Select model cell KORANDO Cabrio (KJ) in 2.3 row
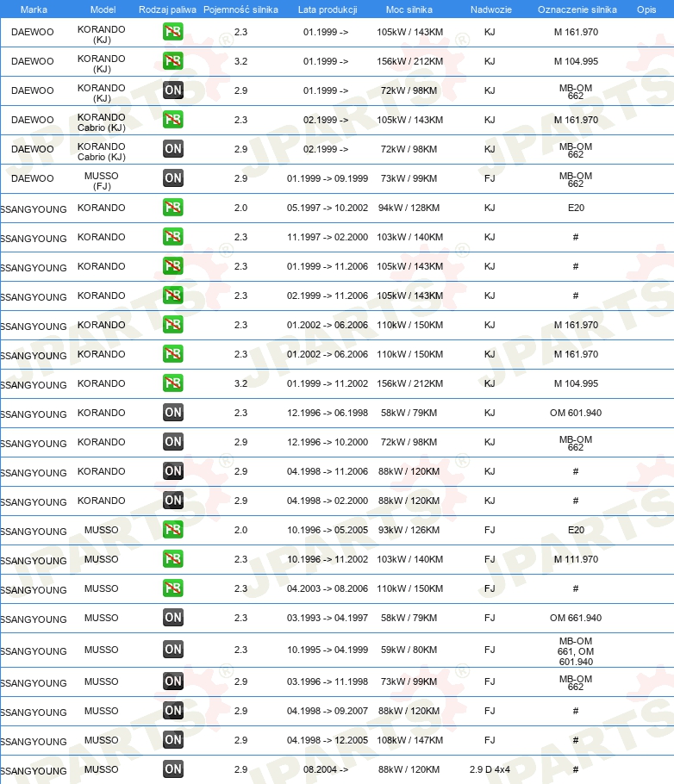 coord(101,122)
